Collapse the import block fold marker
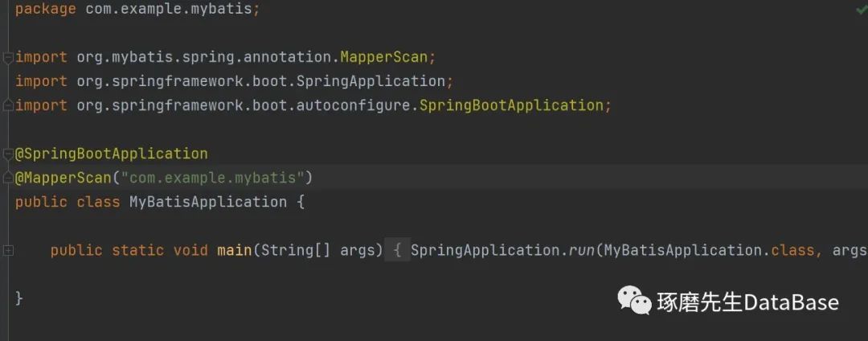 coord(8,57)
